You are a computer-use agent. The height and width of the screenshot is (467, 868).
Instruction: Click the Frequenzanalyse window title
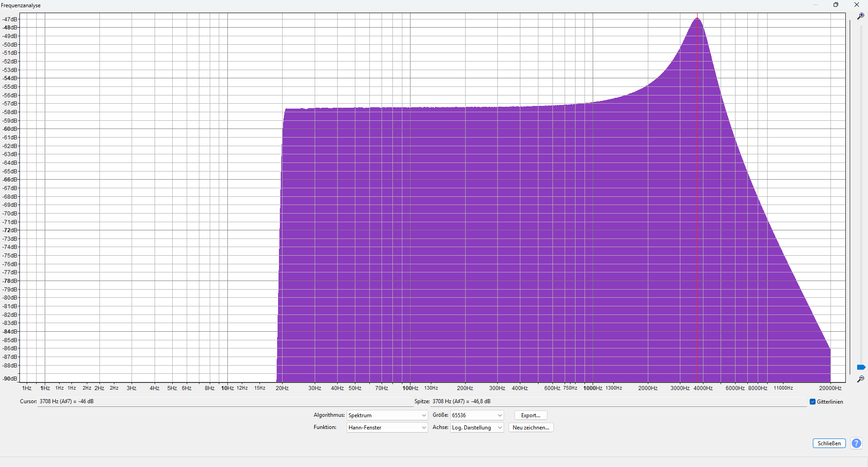[x=21, y=5]
